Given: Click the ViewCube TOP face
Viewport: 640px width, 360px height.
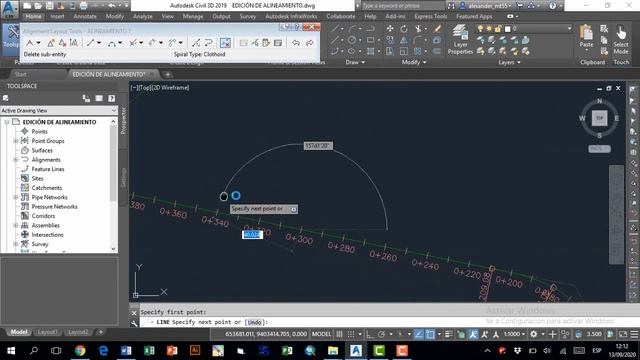Looking at the screenshot, I should tap(599, 118).
